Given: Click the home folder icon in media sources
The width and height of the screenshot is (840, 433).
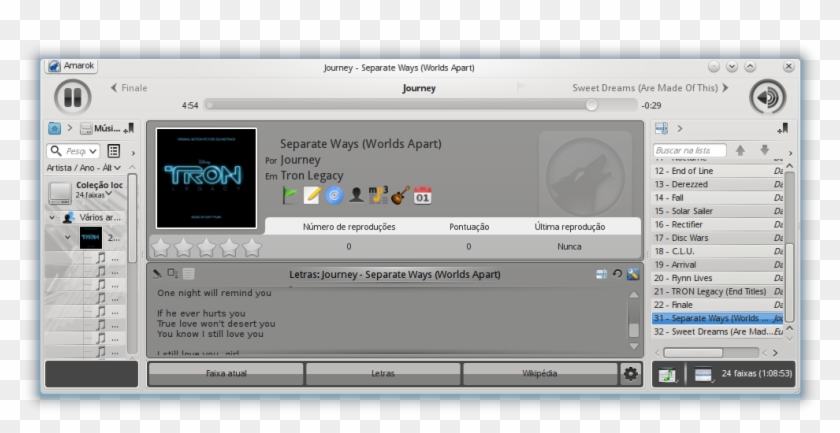Looking at the screenshot, I should [x=54, y=128].
